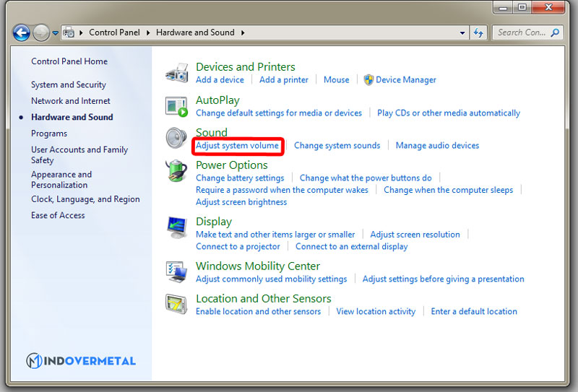Expand the root arrow before Control Panel breadcrumb
This screenshot has height=392, width=578.
pyautogui.click(x=81, y=32)
